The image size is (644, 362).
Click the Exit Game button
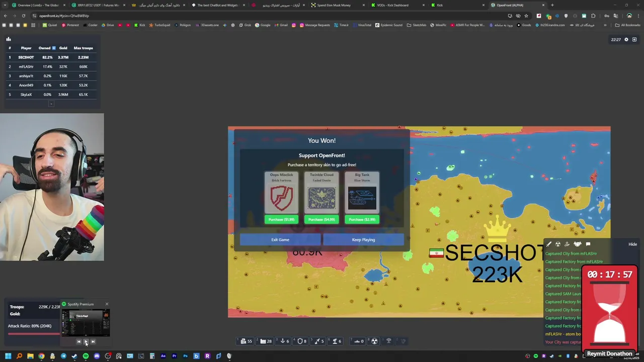click(280, 239)
